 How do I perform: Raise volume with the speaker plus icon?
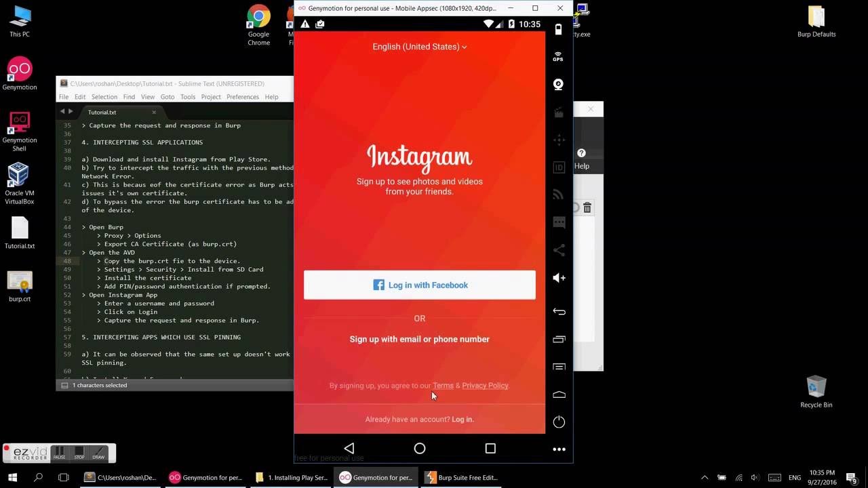click(559, 278)
